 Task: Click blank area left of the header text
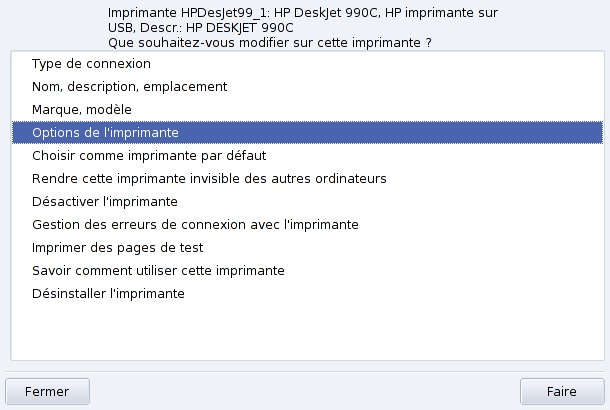click(50, 27)
